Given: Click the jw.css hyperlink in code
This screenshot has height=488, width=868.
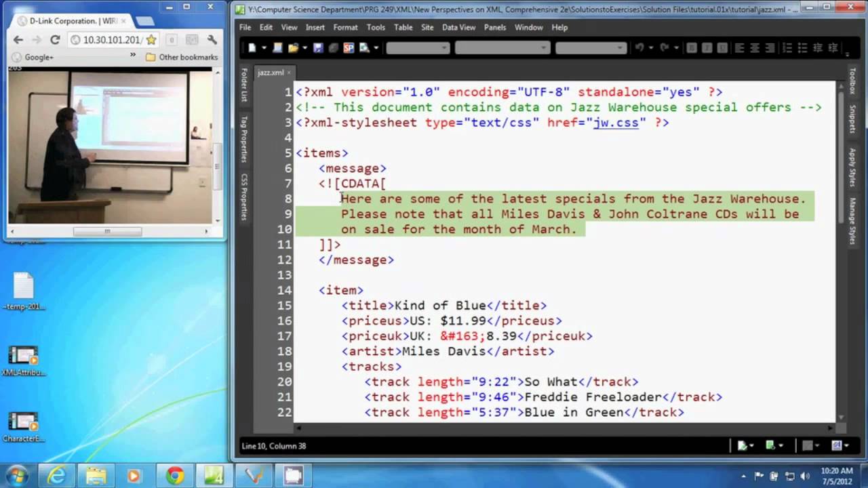Looking at the screenshot, I should pyautogui.click(x=616, y=123).
